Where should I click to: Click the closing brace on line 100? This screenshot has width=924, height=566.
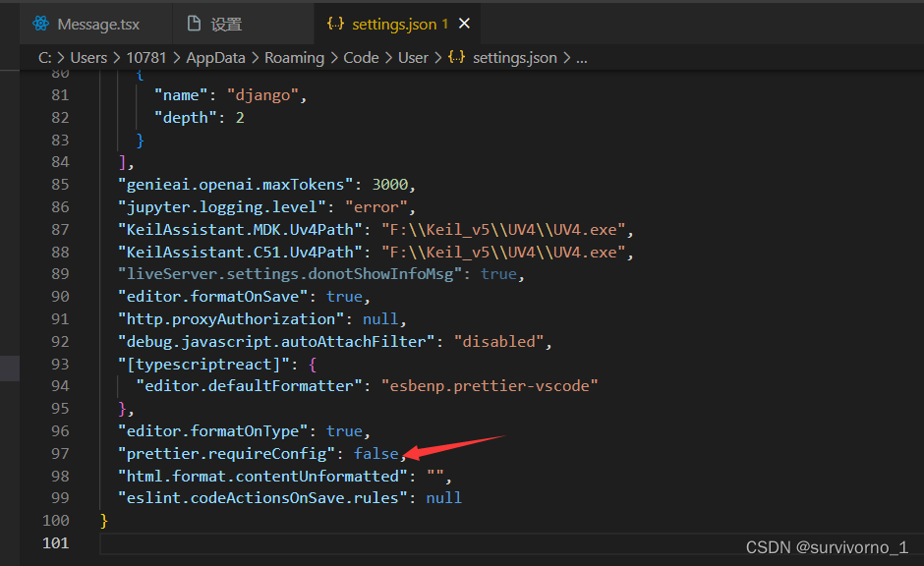104,521
